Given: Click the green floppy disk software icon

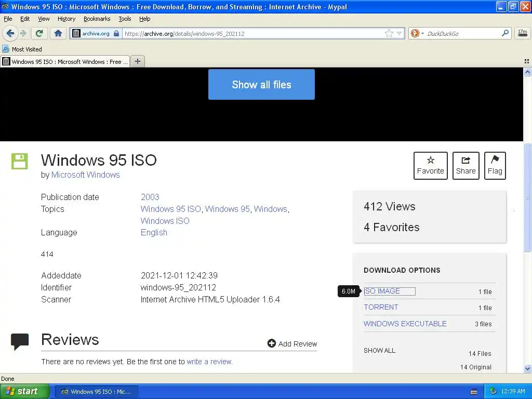Looking at the screenshot, I should (x=20, y=161).
